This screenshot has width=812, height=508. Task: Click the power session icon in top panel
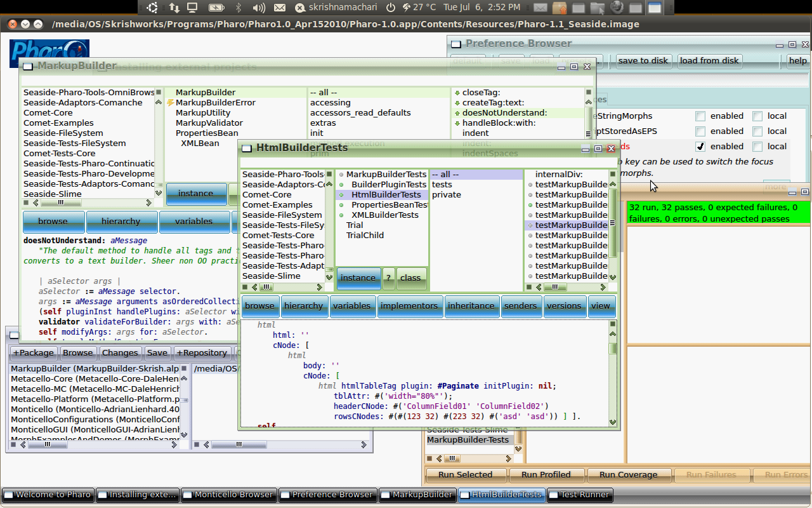390,8
